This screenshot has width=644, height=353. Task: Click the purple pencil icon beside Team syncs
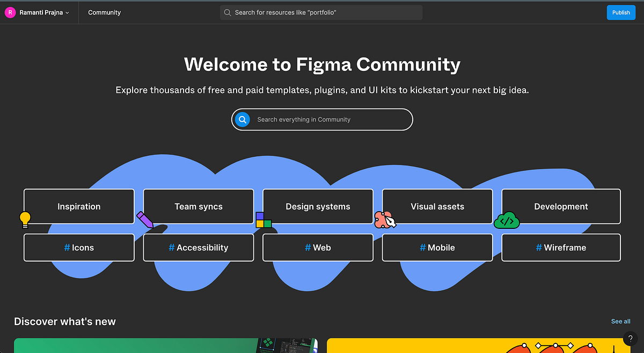pos(144,220)
